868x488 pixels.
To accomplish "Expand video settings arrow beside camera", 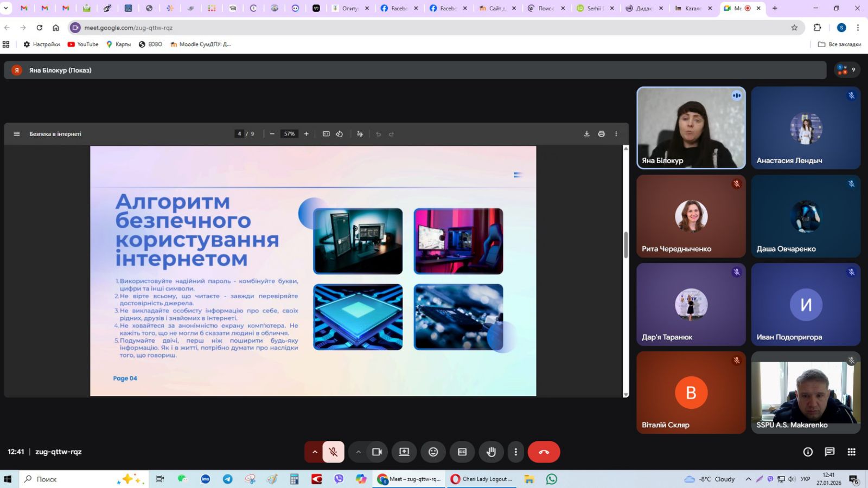I will 358,452.
